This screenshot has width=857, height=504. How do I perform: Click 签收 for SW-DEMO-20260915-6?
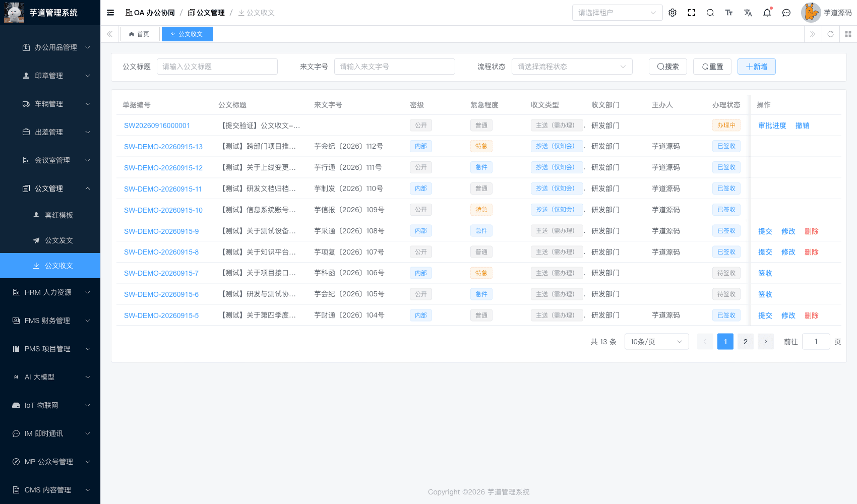[765, 294]
